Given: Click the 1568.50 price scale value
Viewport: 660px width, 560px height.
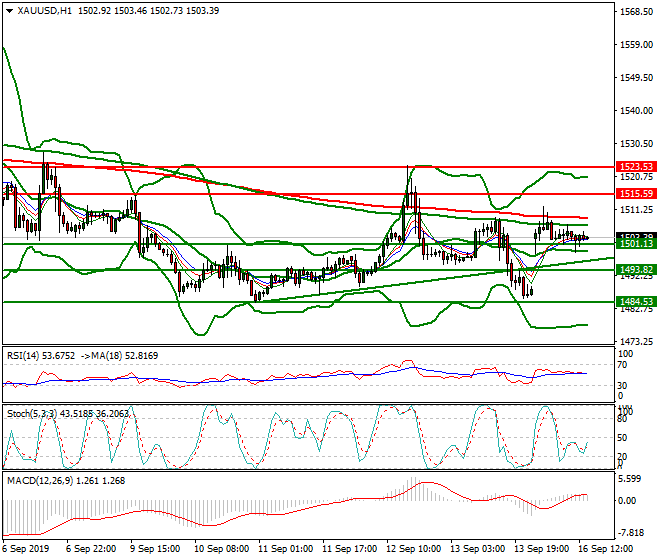Looking at the screenshot, I should point(636,12).
